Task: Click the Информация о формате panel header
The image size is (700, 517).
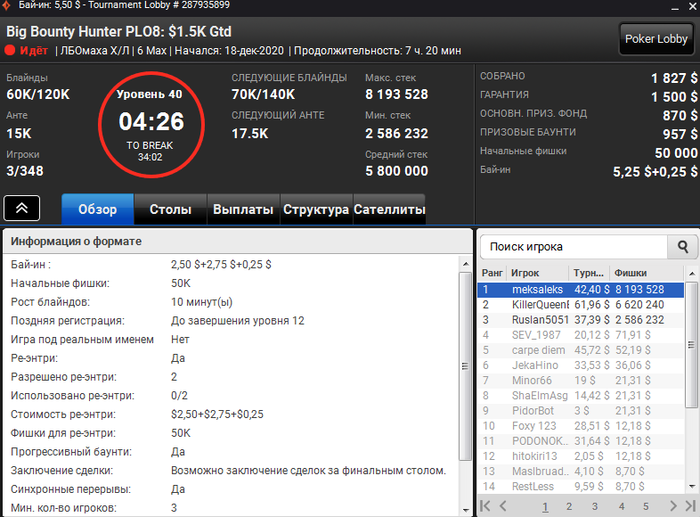Action: pos(238,242)
